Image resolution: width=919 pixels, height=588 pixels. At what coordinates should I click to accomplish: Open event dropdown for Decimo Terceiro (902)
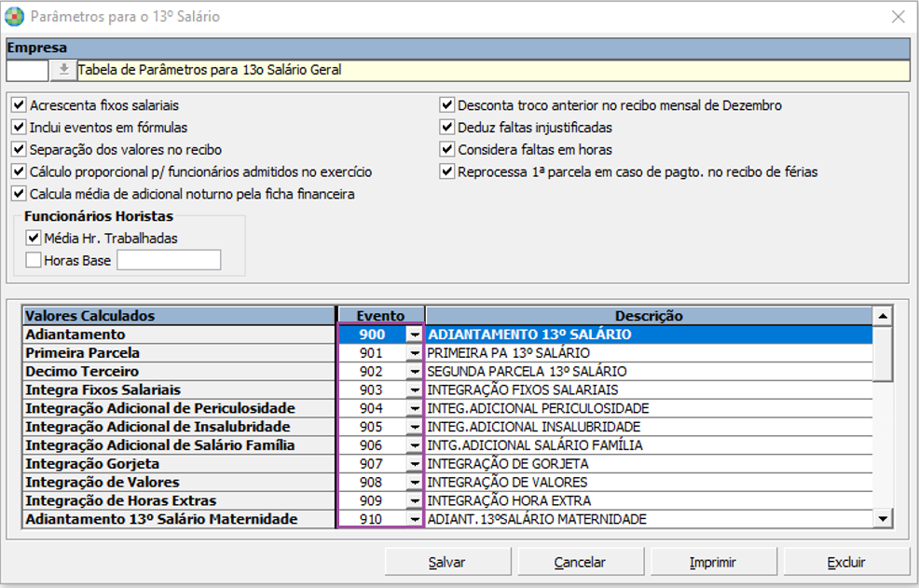[x=415, y=372]
